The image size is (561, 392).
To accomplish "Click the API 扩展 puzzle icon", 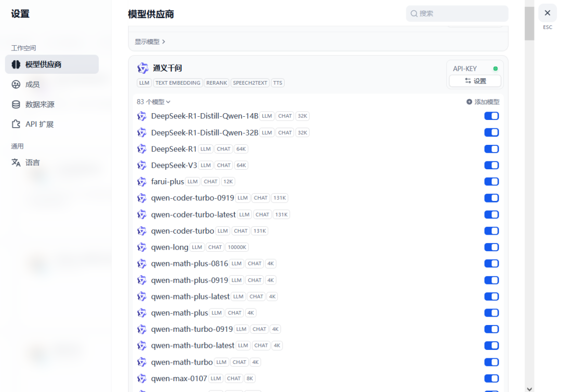I will (16, 124).
